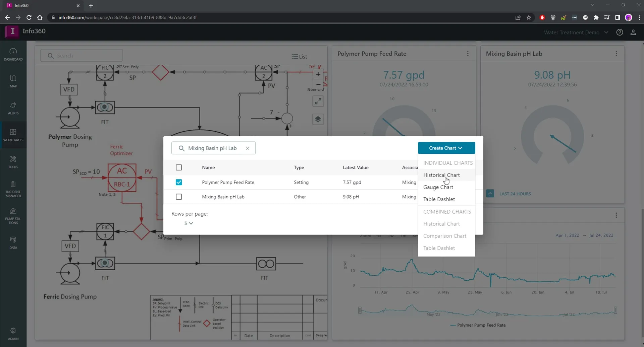Image resolution: width=644 pixels, height=347 pixels.
Task: Click the chart range navigator left handle
Action: (x=360, y=310)
